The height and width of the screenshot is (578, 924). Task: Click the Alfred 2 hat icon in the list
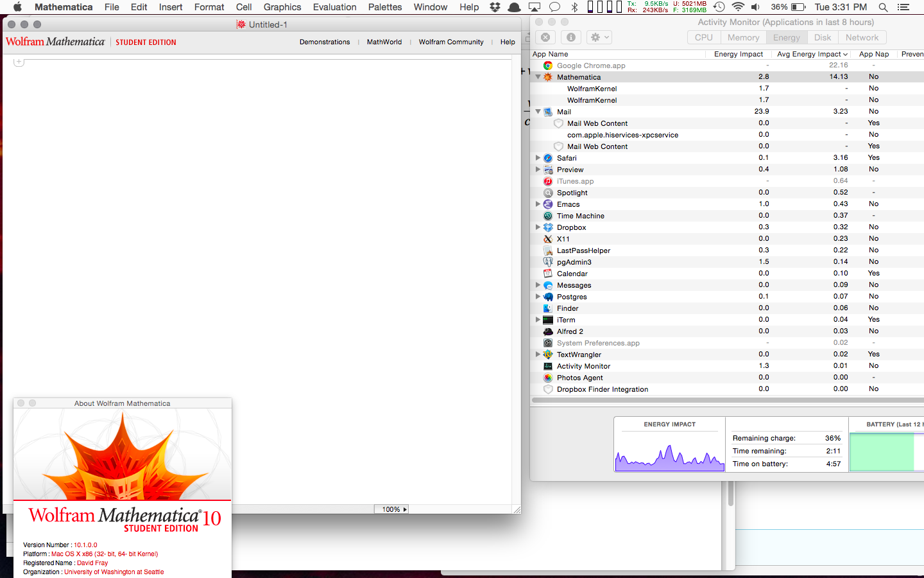pos(548,331)
